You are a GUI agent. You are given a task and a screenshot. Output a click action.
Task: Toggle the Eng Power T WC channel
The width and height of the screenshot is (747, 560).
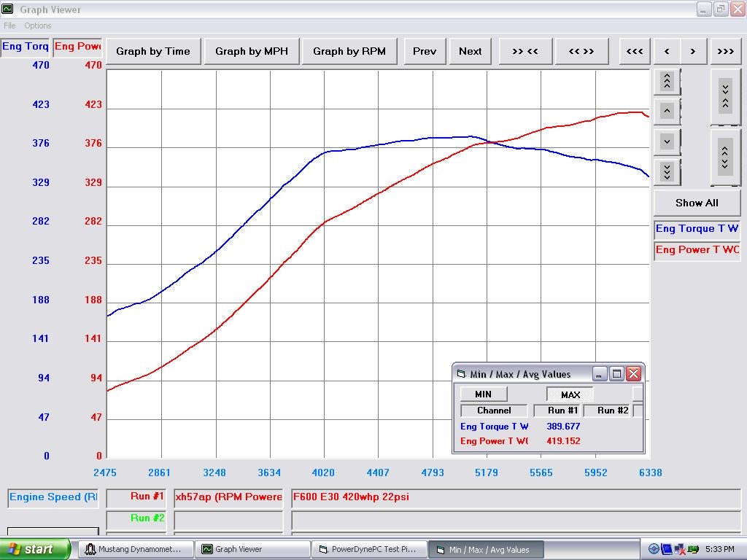pyautogui.click(x=696, y=249)
